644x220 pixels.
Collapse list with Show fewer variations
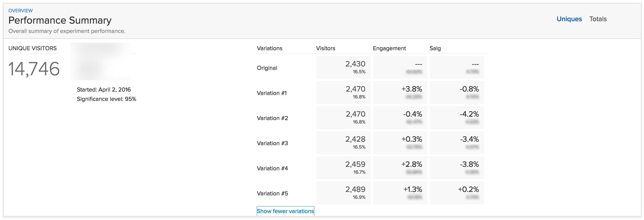285,211
